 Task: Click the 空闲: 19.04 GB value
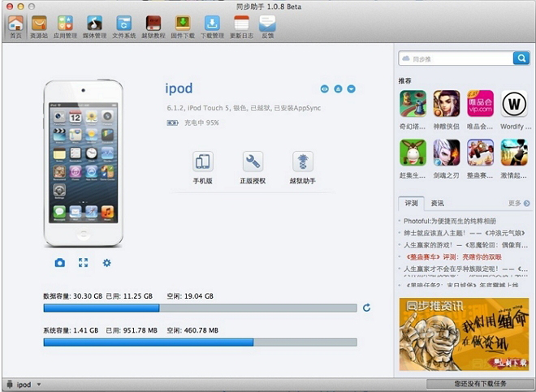pos(190,296)
